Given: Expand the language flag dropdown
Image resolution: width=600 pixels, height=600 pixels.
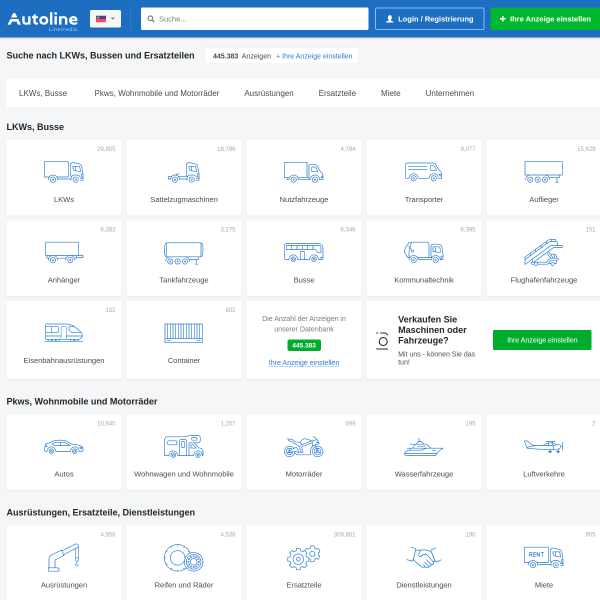Looking at the screenshot, I should [x=105, y=19].
